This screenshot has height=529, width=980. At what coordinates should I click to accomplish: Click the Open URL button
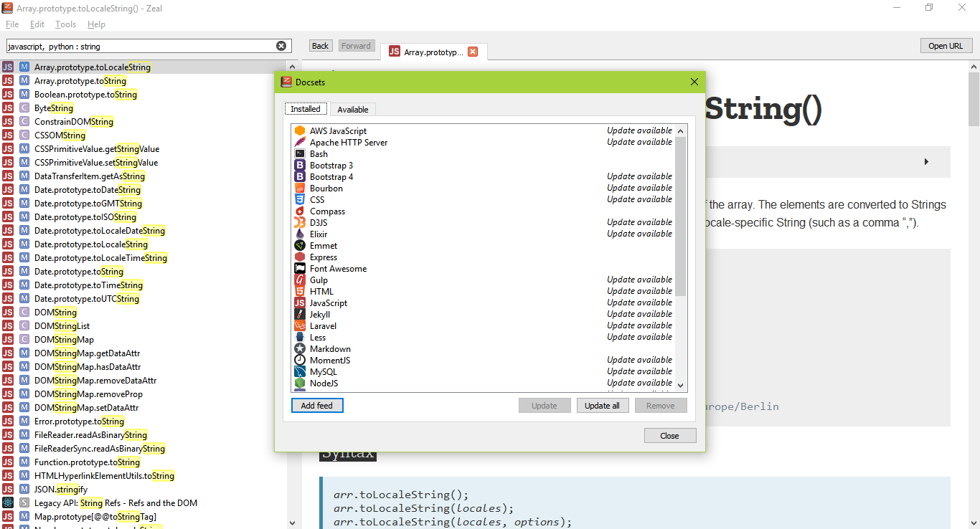tap(946, 46)
